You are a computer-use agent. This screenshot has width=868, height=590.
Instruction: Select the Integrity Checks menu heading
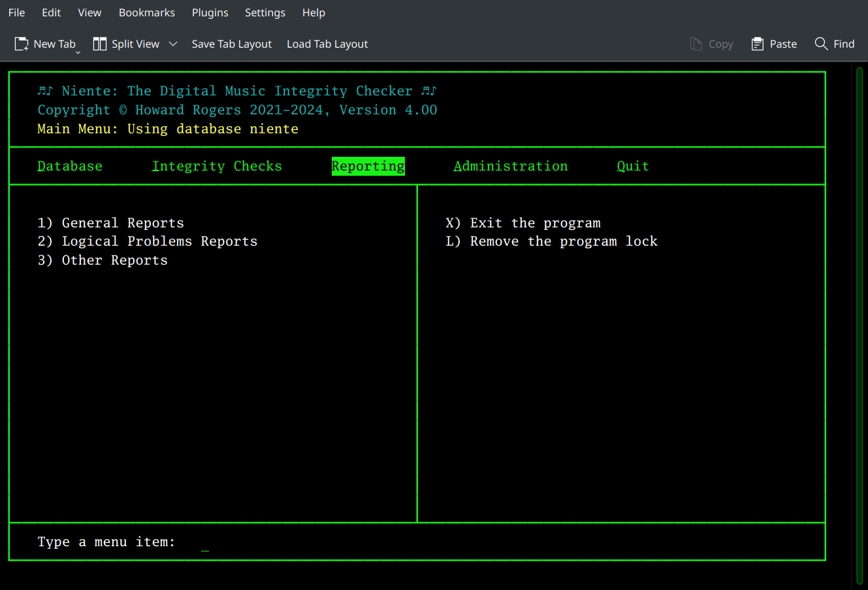click(216, 166)
